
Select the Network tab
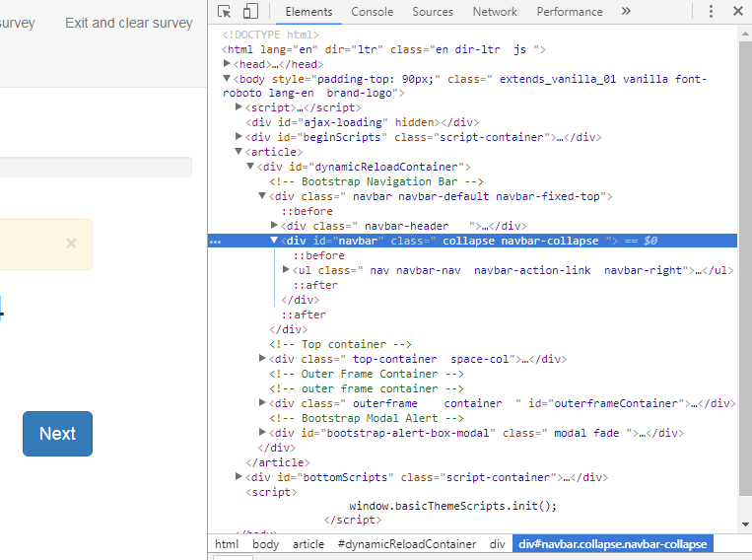coord(495,12)
